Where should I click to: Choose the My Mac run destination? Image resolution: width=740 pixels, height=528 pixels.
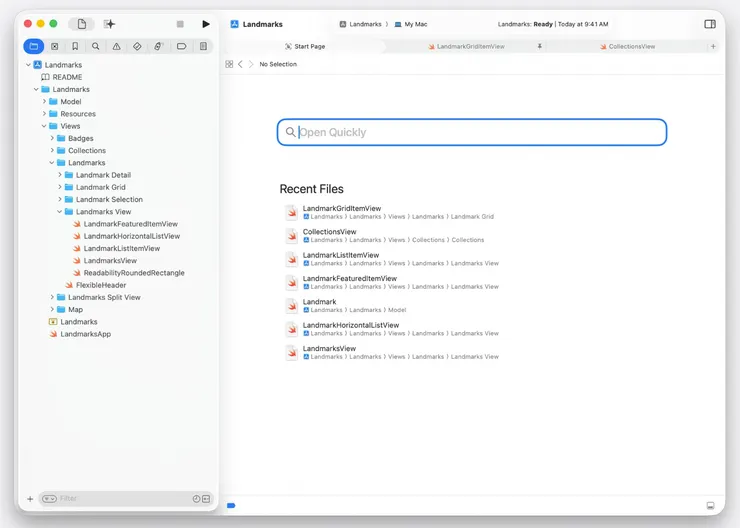coord(411,24)
